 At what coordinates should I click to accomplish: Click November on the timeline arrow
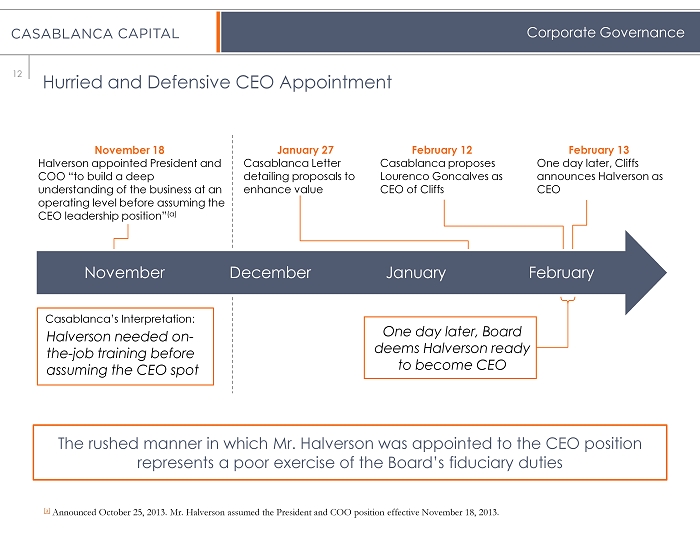coord(124,272)
